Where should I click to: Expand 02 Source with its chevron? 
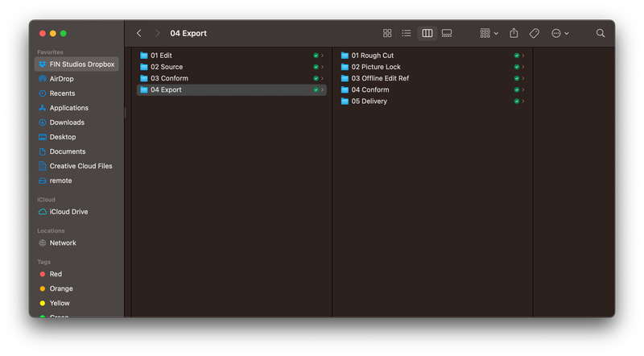(323, 67)
